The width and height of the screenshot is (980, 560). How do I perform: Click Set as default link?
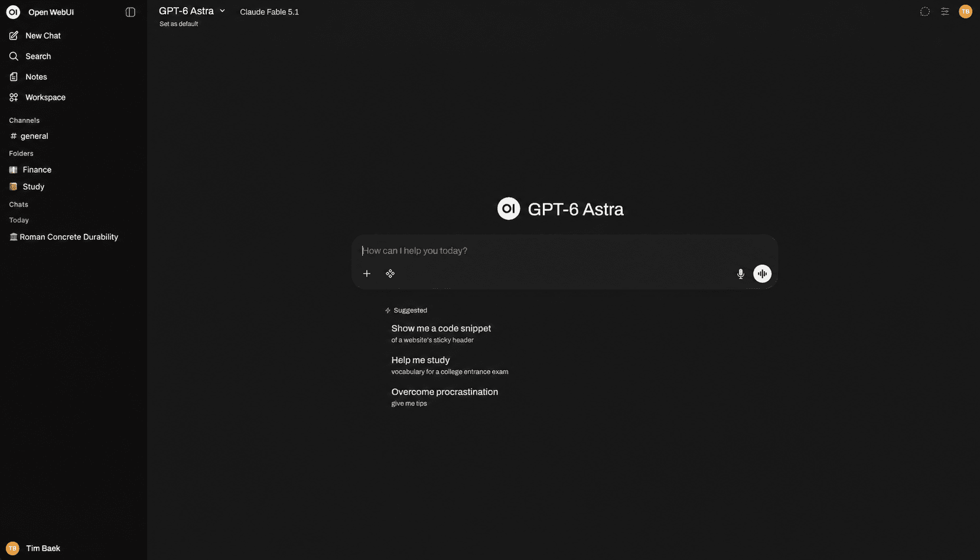(178, 24)
